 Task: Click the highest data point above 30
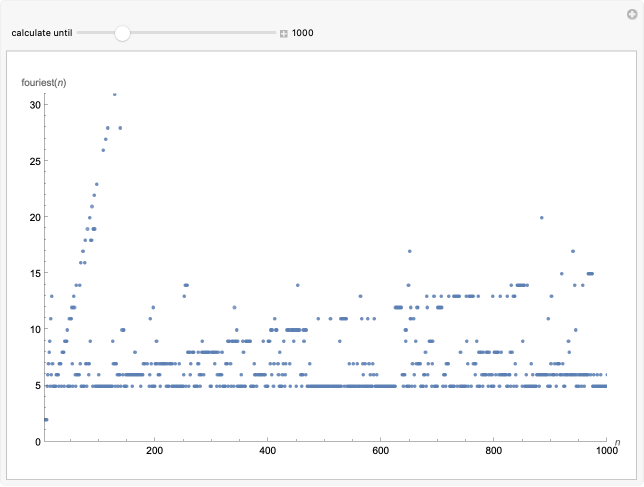[115, 94]
